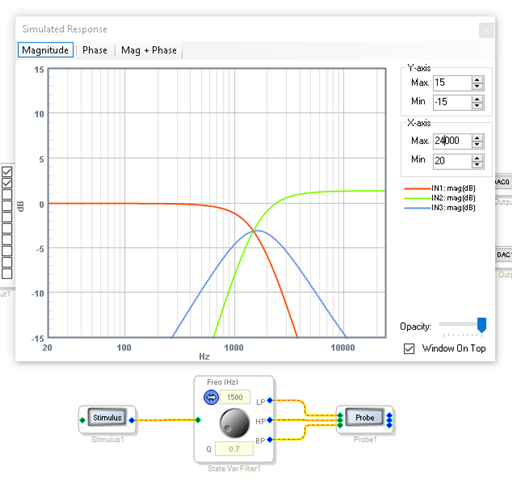
Task: Click the filter frequency link icon
Action: pyautogui.click(x=211, y=397)
